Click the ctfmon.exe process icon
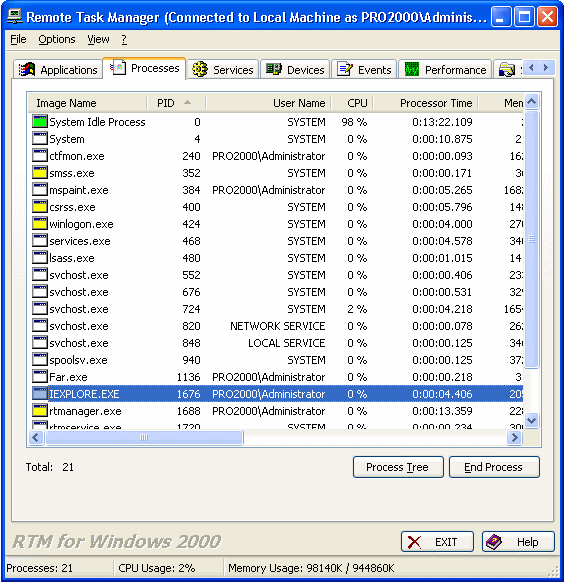 40,156
